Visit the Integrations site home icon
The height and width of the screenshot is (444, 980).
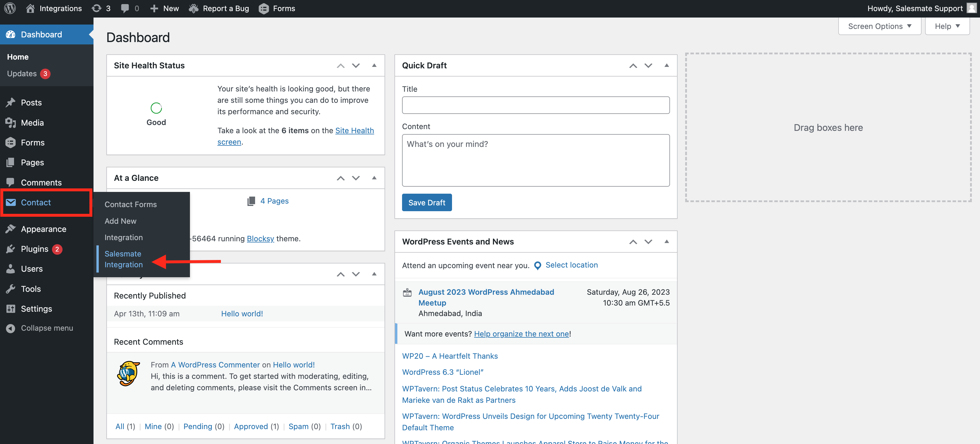(30, 8)
